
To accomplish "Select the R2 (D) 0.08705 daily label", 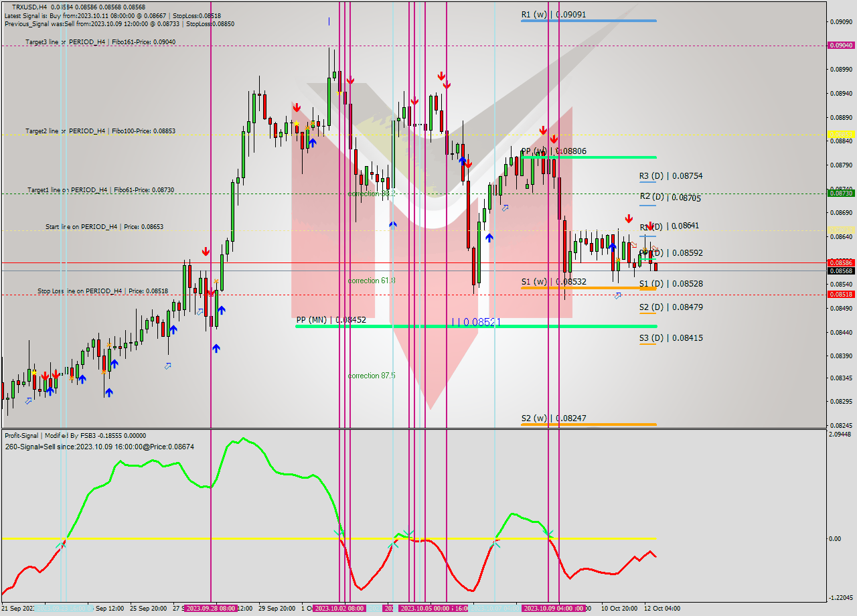I will pos(671,198).
